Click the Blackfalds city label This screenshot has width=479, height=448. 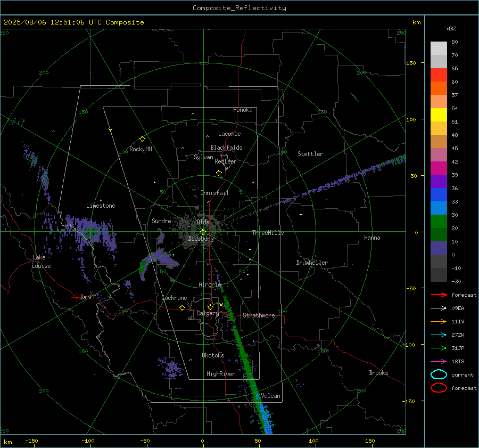coord(226,148)
